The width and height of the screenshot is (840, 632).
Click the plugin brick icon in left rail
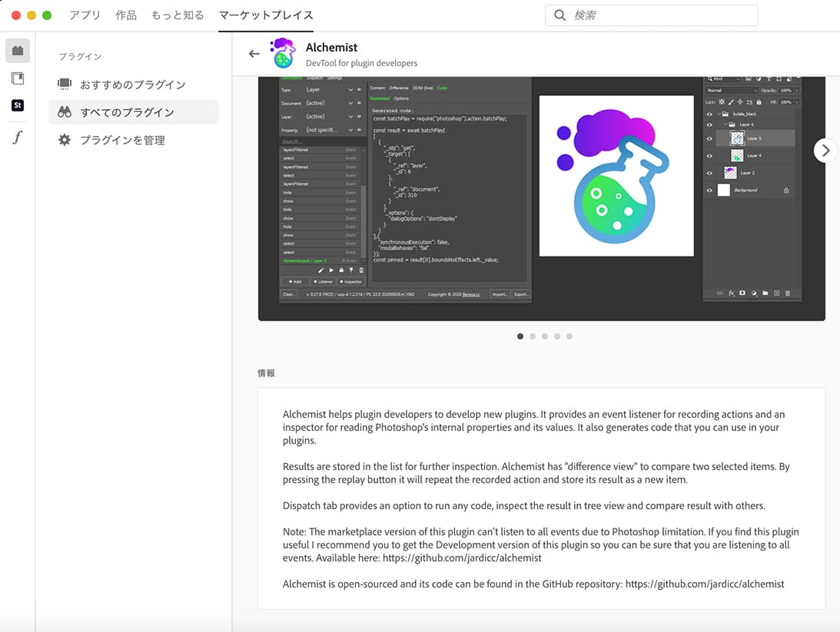[x=17, y=51]
